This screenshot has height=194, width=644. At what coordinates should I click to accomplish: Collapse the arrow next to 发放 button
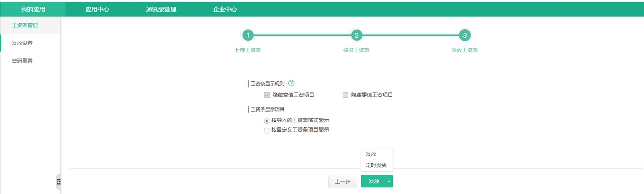point(388,181)
